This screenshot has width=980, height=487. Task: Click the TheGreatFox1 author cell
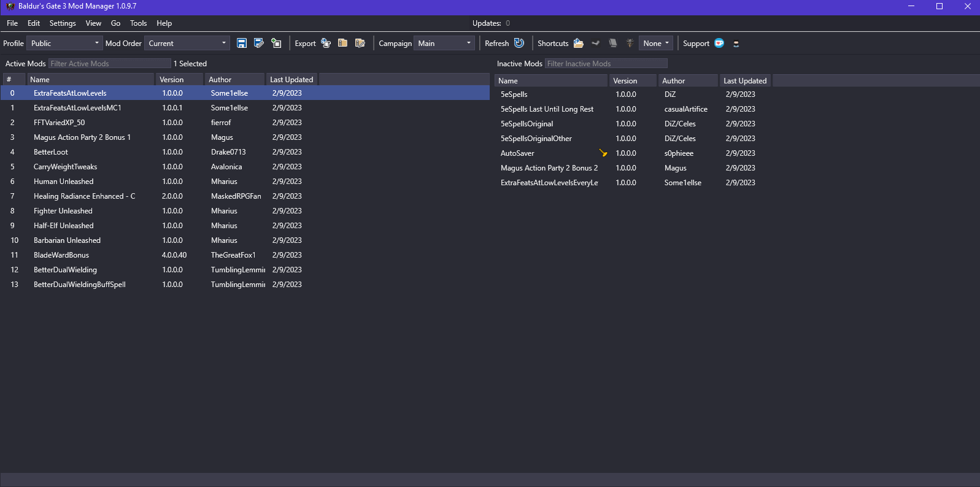[x=233, y=255]
